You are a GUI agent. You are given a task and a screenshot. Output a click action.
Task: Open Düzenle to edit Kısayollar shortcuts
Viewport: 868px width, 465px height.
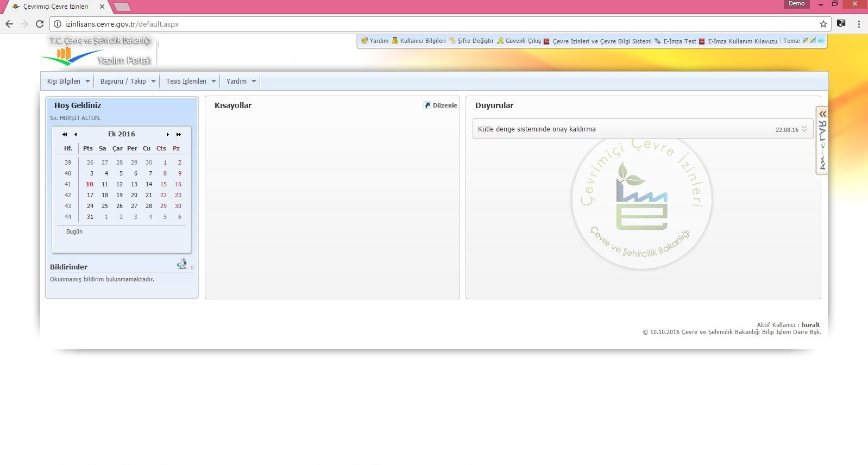[441, 105]
